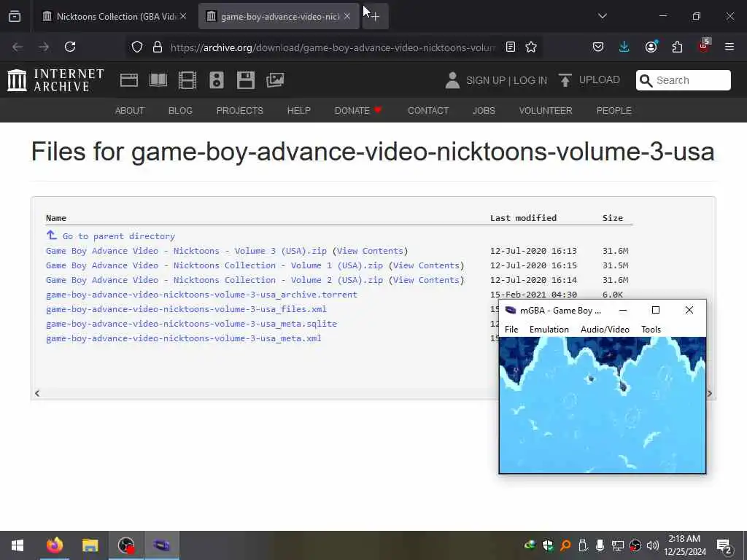Click the Internet Archive search field

pyautogui.click(x=683, y=80)
